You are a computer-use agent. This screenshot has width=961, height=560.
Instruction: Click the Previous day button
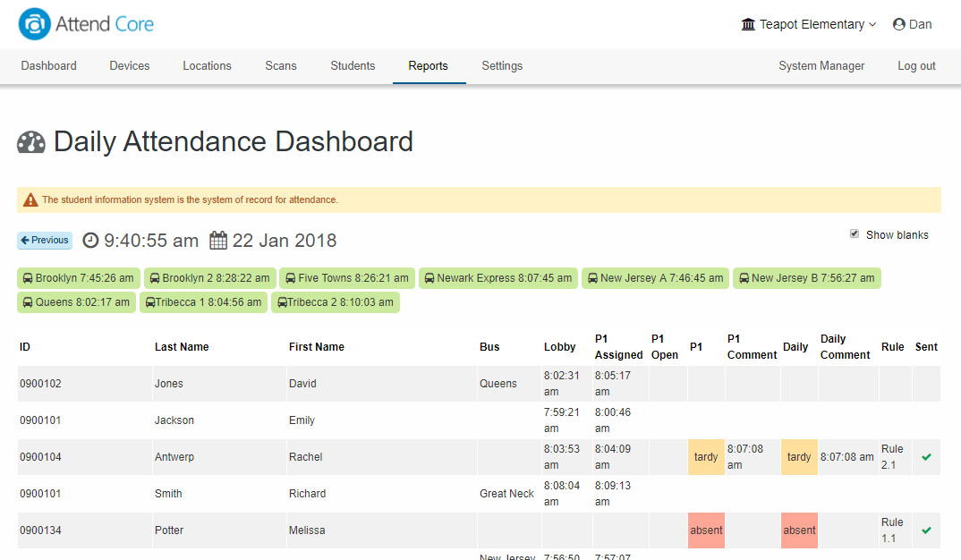(x=45, y=240)
